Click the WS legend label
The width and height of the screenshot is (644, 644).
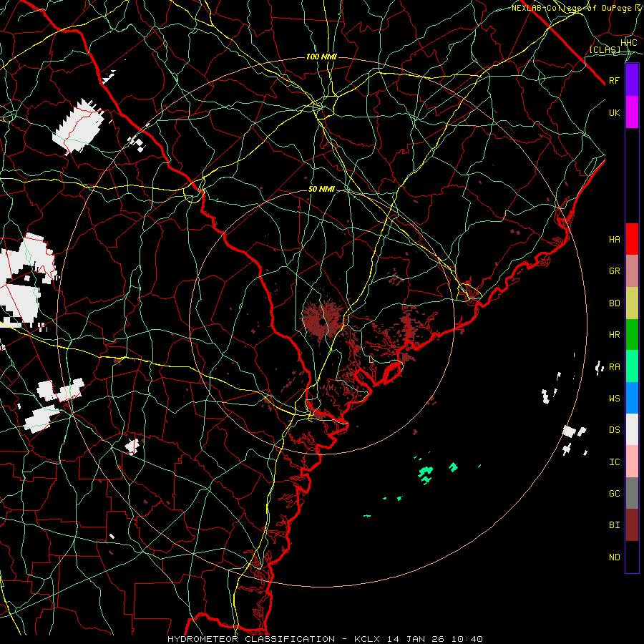[614, 399]
